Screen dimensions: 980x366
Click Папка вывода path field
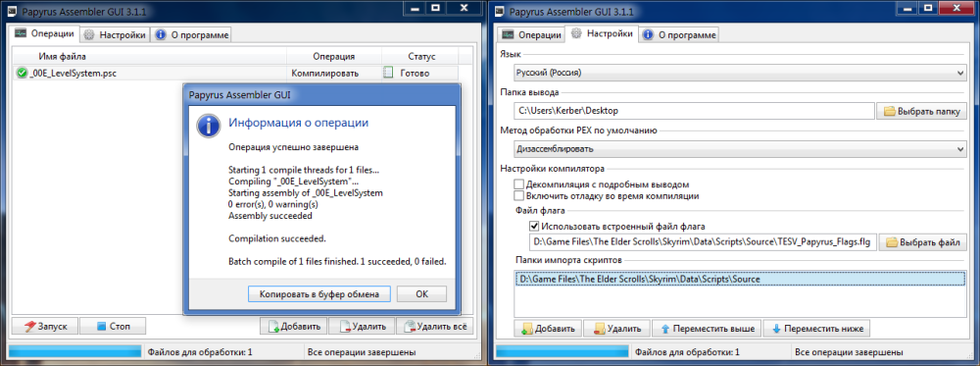(695, 111)
